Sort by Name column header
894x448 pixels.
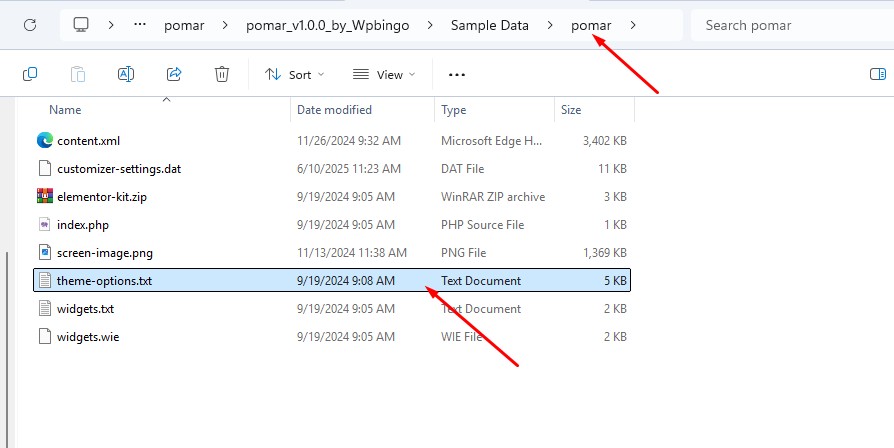(65, 109)
